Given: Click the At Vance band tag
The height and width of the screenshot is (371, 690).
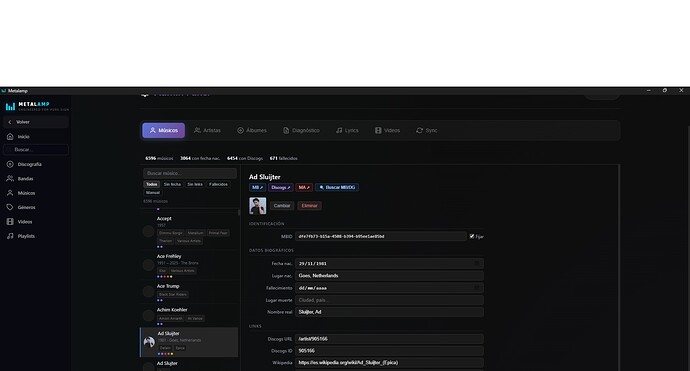Looking at the screenshot, I should pyautogui.click(x=195, y=318).
